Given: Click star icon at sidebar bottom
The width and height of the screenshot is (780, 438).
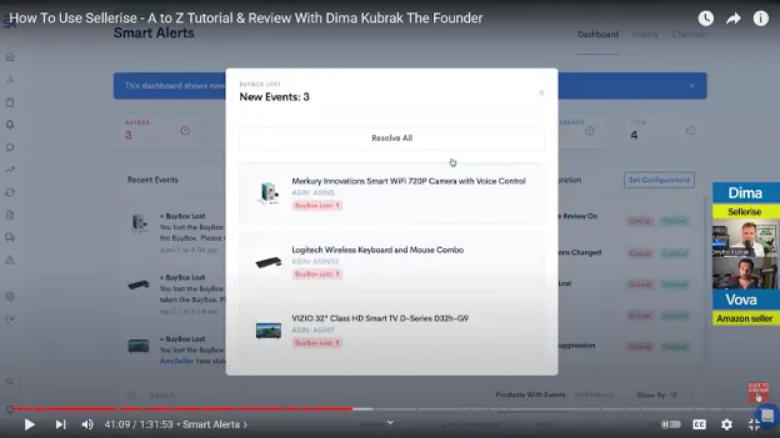Looking at the screenshot, I should (x=10, y=381).
